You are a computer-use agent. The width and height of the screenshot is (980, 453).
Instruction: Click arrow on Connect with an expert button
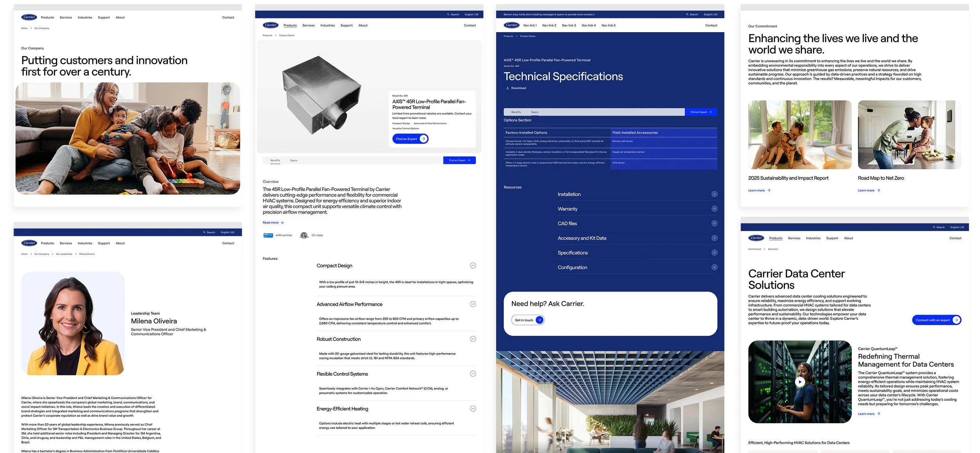click(956, 320)
